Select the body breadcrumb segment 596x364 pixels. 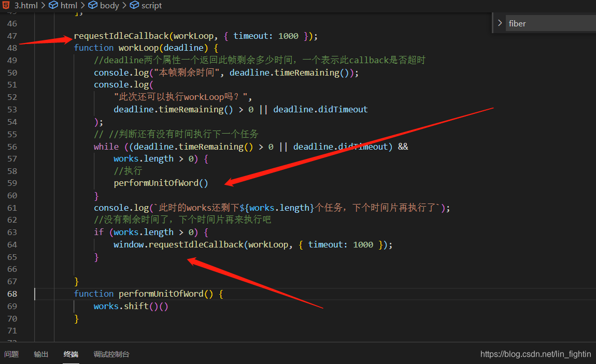pyautogui.click(x=109, y=5)
